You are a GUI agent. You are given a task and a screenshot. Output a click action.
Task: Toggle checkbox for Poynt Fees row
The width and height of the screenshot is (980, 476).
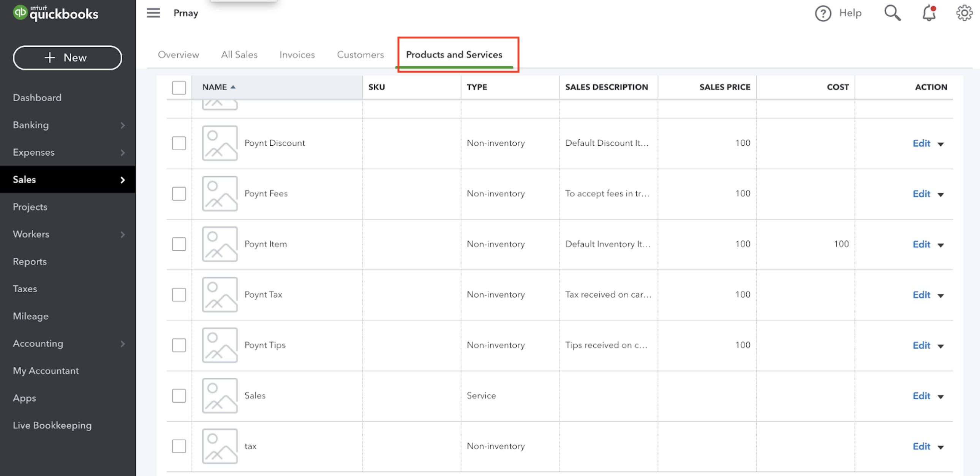click(x=179, y=194)
